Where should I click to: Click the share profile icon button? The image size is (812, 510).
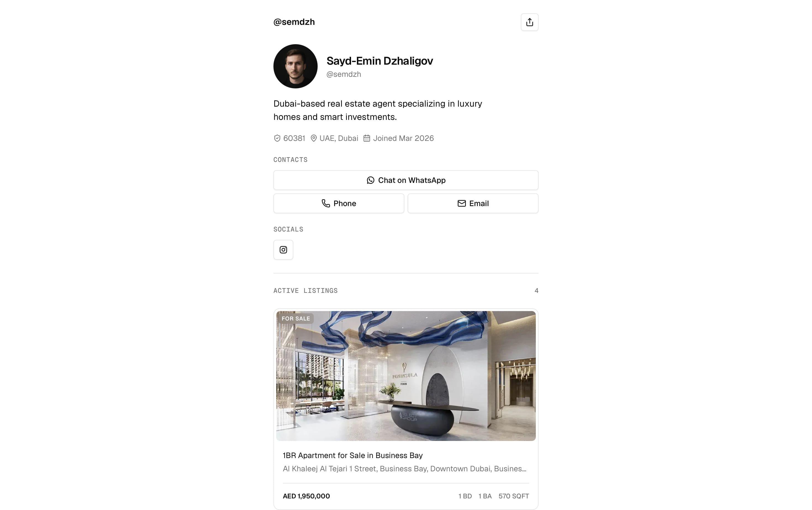[x=529, y=22]
